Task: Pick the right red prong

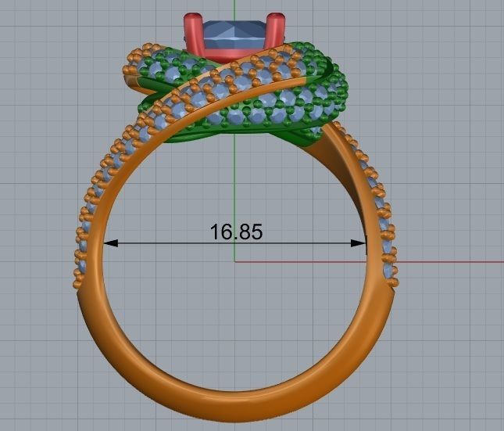Action: [276, 30]
